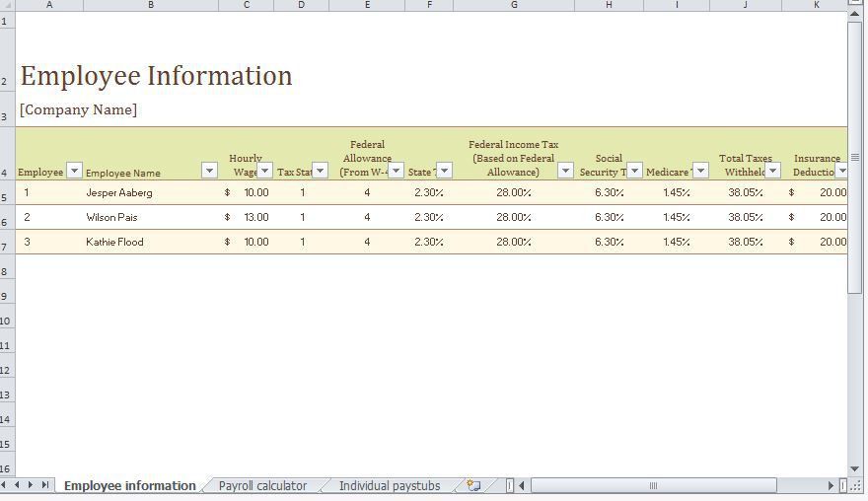
Task: Select the Wilson Pais name cell
Action: tap(151, 217)
